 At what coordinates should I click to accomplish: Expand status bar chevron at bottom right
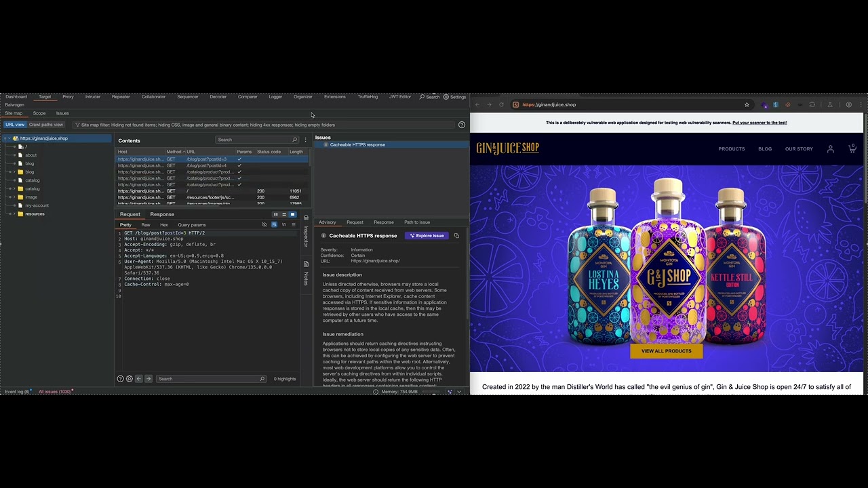pos(459,392)
